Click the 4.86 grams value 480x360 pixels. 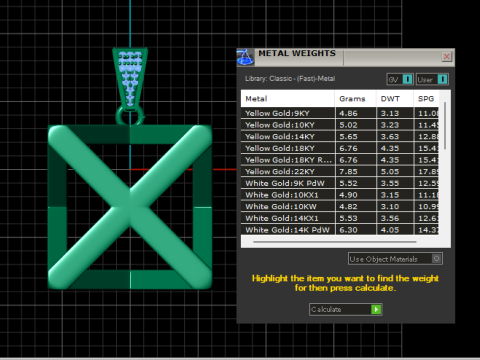348,113
